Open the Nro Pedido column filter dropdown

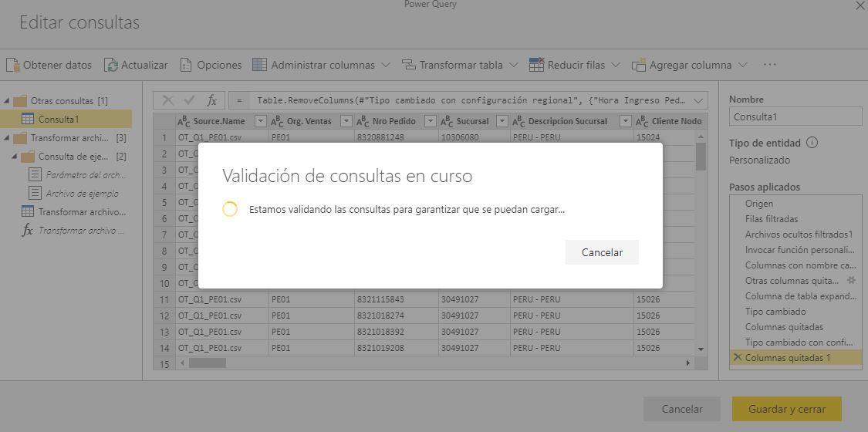pos(430,121)
